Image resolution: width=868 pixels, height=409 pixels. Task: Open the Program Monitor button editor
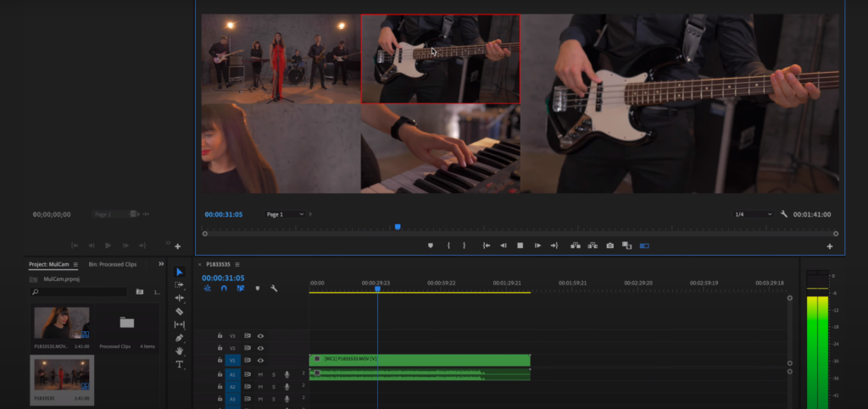[830, 246]
